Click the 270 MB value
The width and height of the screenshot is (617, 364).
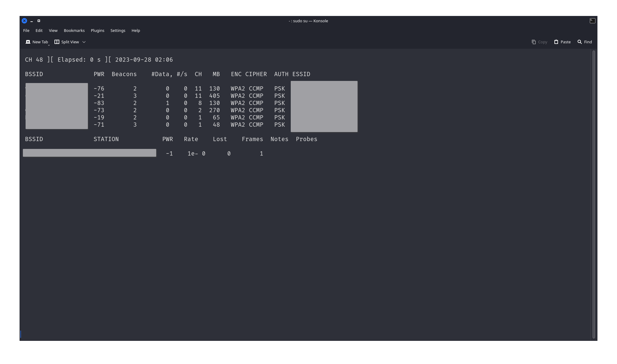tap(215, 110)
